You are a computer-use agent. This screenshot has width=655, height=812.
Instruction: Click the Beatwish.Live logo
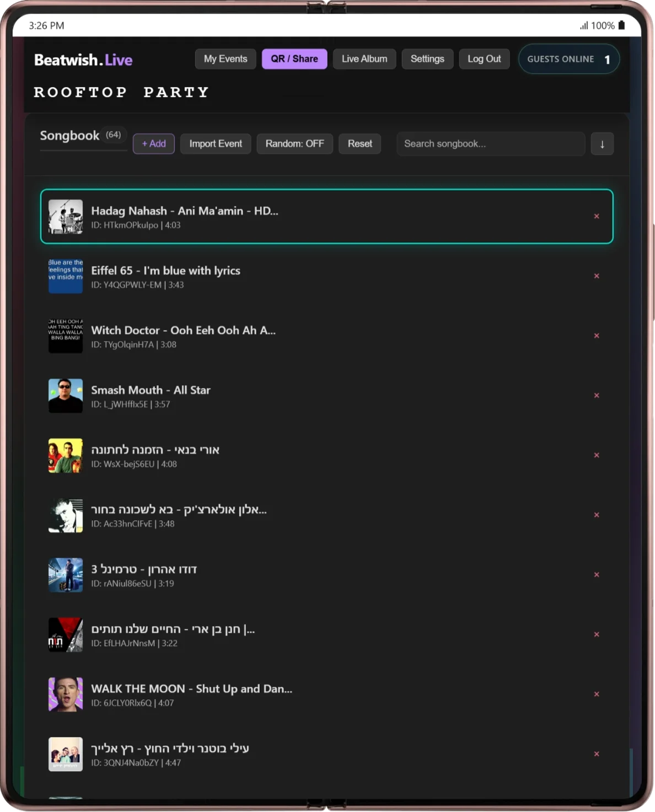tap(83, 59)
